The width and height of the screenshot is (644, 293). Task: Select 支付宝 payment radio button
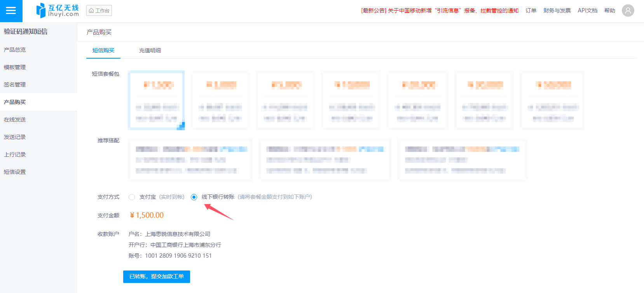point(132,197)
